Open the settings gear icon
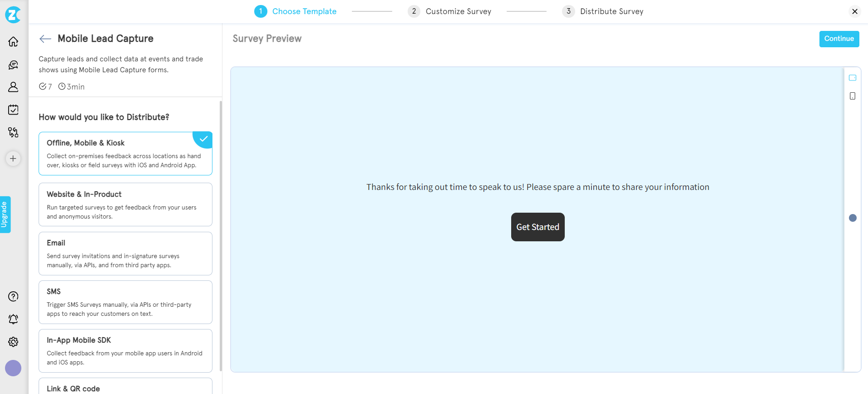This screenshot has width=868, height=394. [x=13, y=342]
